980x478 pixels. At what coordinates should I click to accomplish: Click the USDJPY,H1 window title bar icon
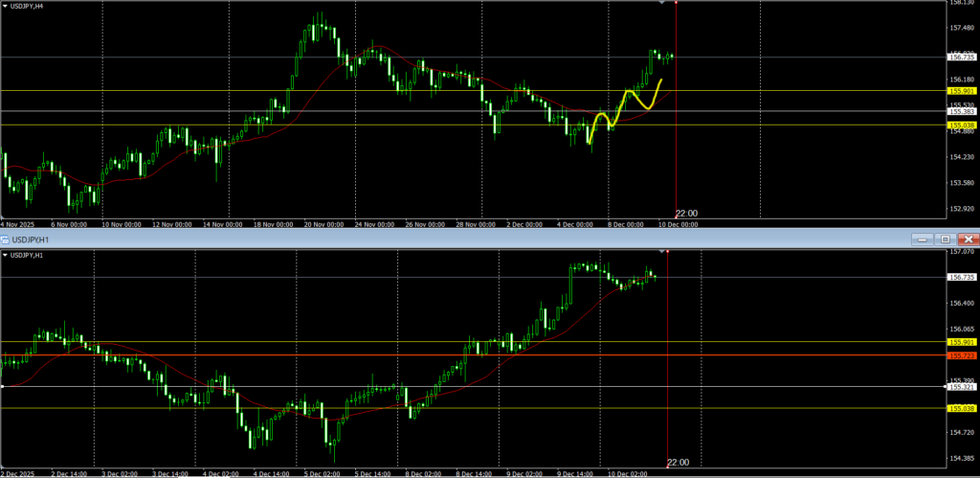[x=6, y=239]
